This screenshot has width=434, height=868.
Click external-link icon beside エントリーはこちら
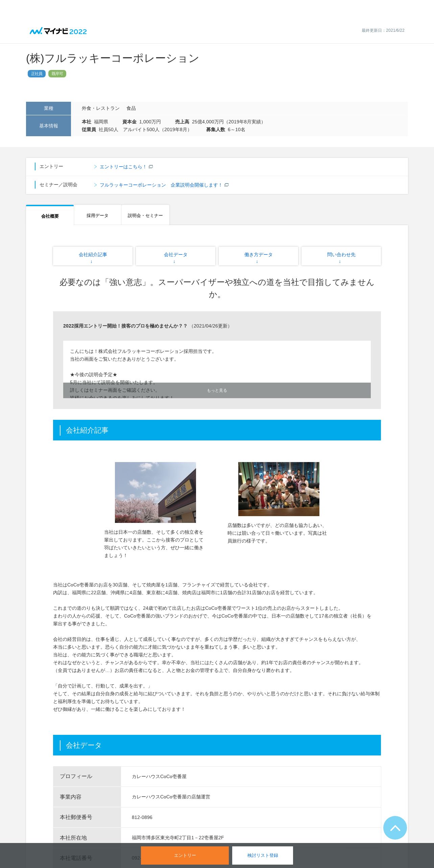(x=151, y=167)
